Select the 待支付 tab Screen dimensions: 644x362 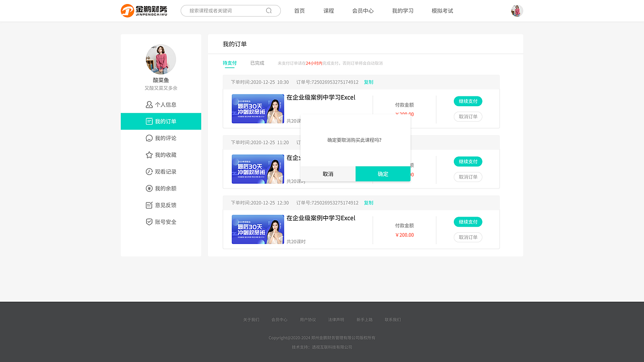pyautogui.click(x=229, y=63)
